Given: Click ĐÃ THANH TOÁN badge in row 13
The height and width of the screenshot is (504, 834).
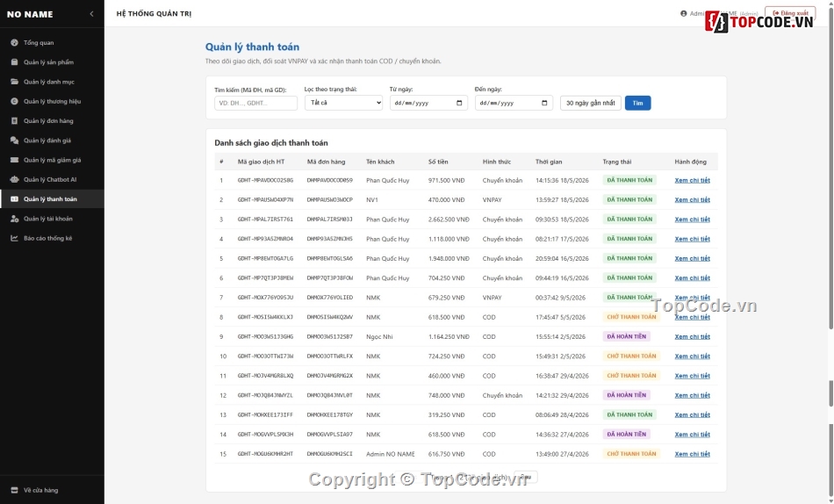Looking at the screenshot, I should 629,414.
